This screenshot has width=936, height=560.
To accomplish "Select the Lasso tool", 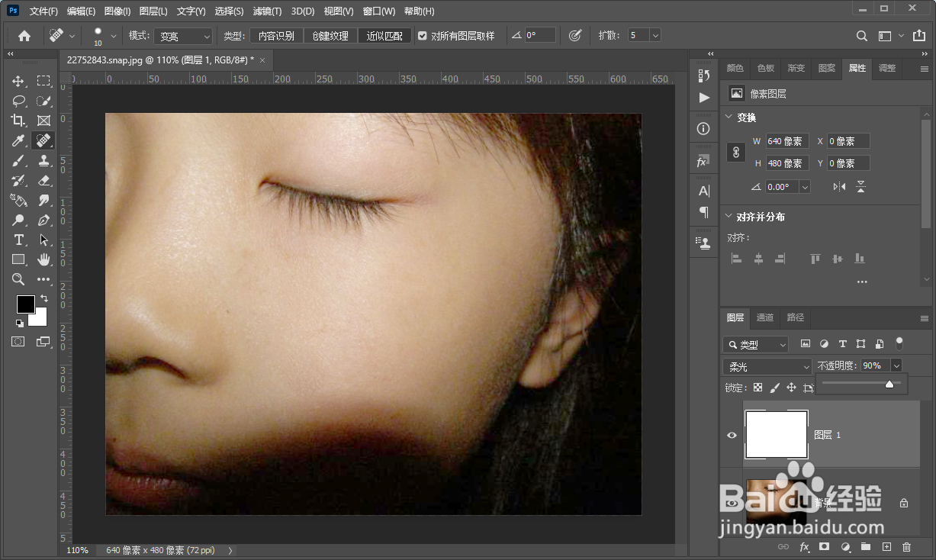I will tap(18, 101).
